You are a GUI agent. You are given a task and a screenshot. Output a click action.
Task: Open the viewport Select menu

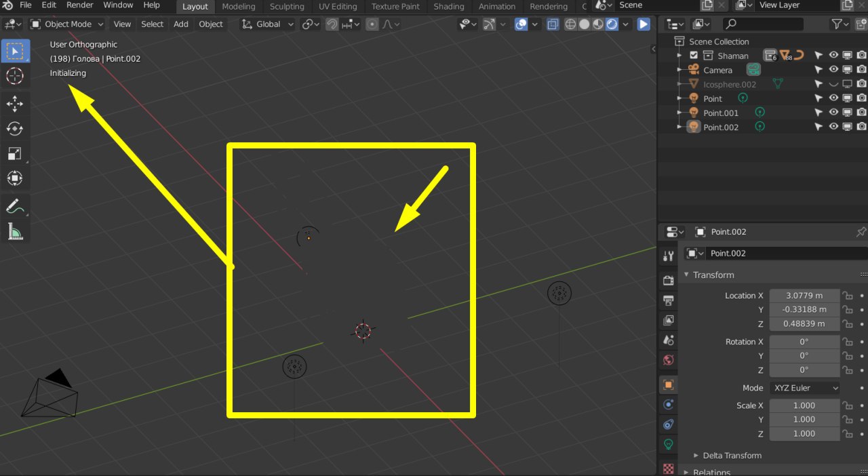click(152, 24)
